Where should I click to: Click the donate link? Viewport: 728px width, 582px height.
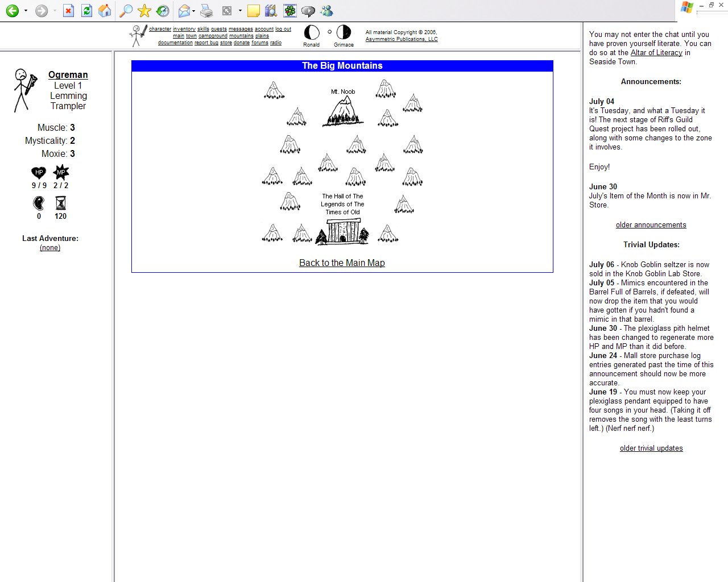point(242,43)
